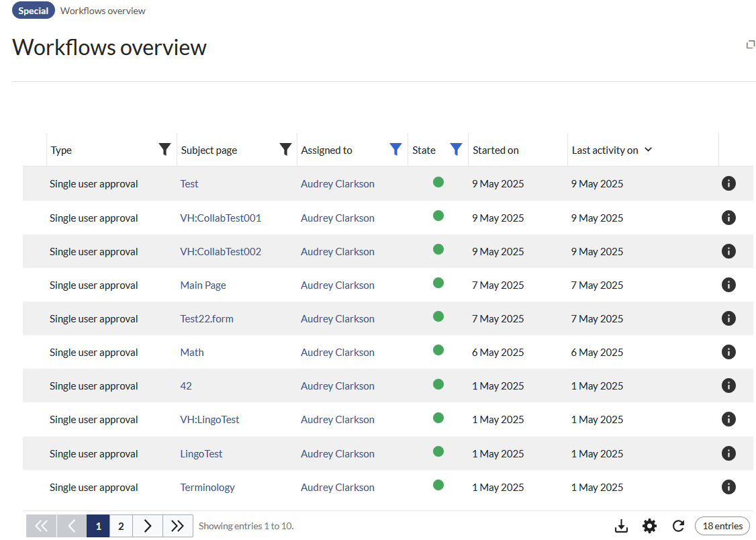Click the green state dot for Math
The width and height of the screenshot is (756, 540).
pyautogui.click(x=438, y=350)
